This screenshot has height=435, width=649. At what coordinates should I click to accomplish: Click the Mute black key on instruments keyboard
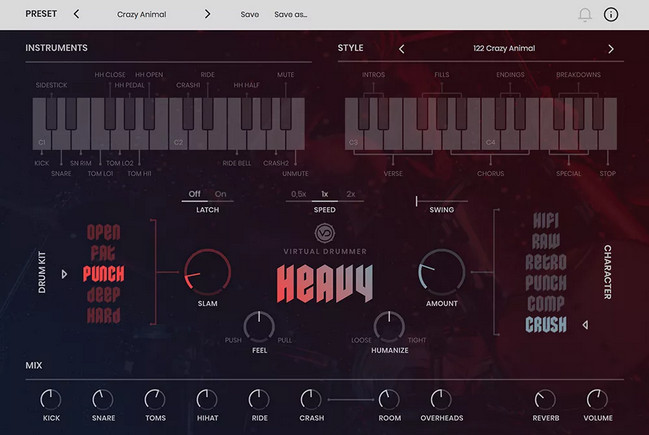pos(286,113)
